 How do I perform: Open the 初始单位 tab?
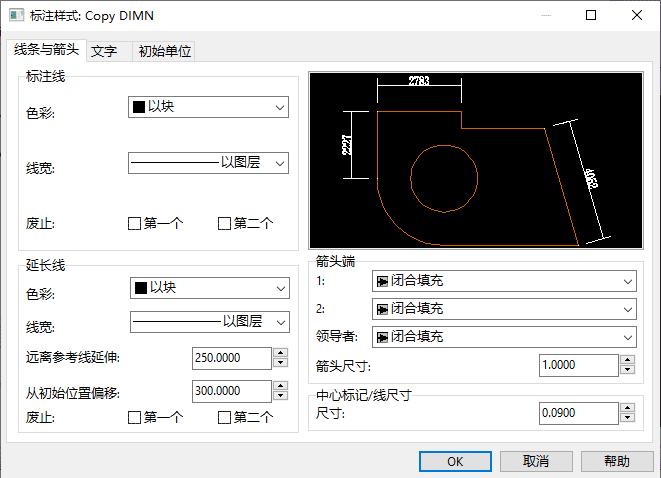click(x=163, y=51)
